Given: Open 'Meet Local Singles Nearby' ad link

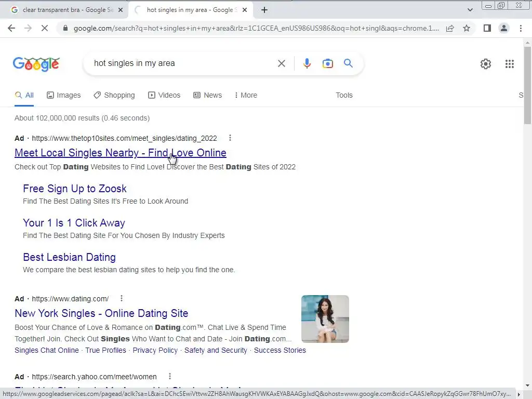Looking at the screenshot, I should [121, 153].
